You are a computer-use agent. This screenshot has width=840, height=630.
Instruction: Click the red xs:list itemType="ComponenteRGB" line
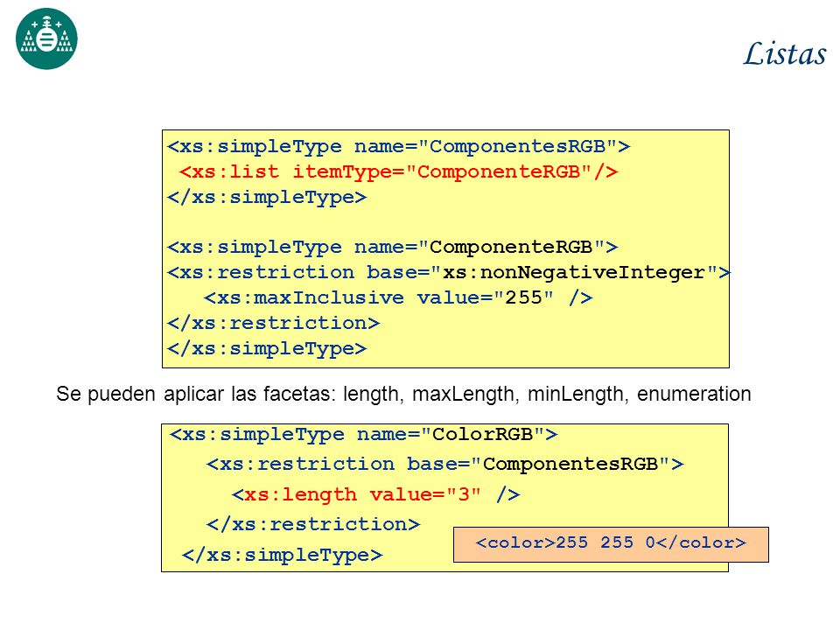399,172
